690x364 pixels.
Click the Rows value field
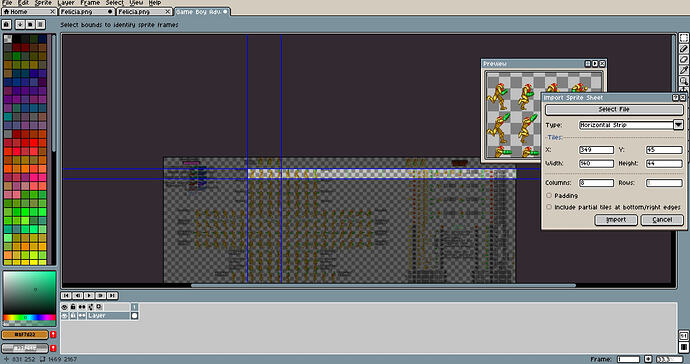pos(664,182)
